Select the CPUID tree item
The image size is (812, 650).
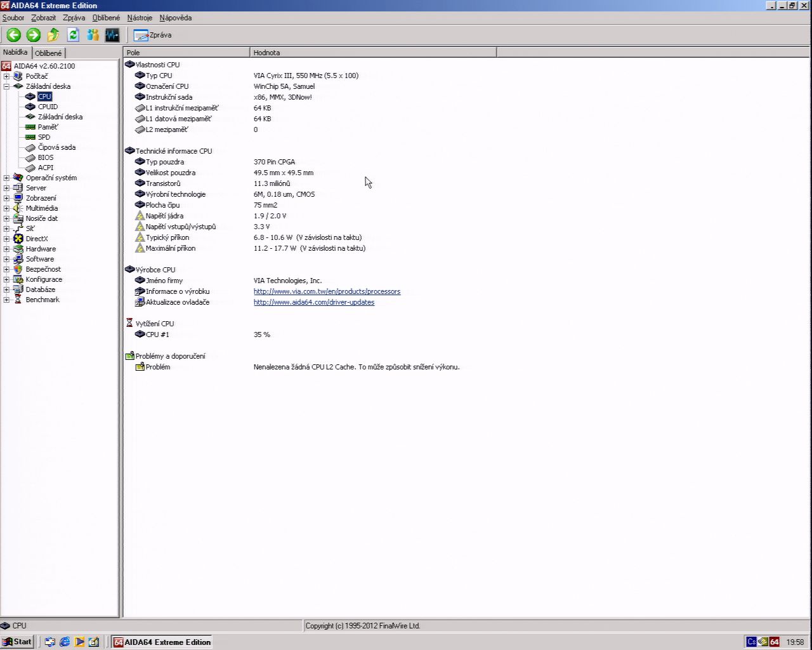coord(48,107)
